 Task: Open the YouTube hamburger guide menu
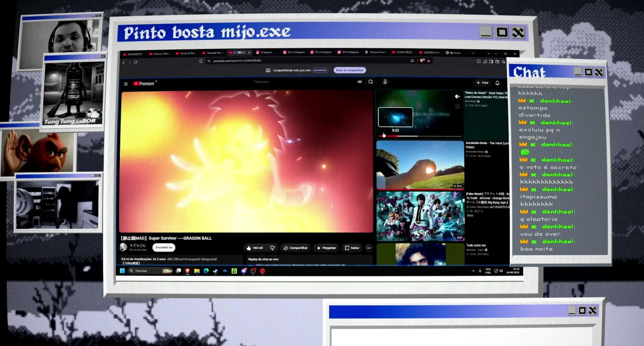coord(126,84)
